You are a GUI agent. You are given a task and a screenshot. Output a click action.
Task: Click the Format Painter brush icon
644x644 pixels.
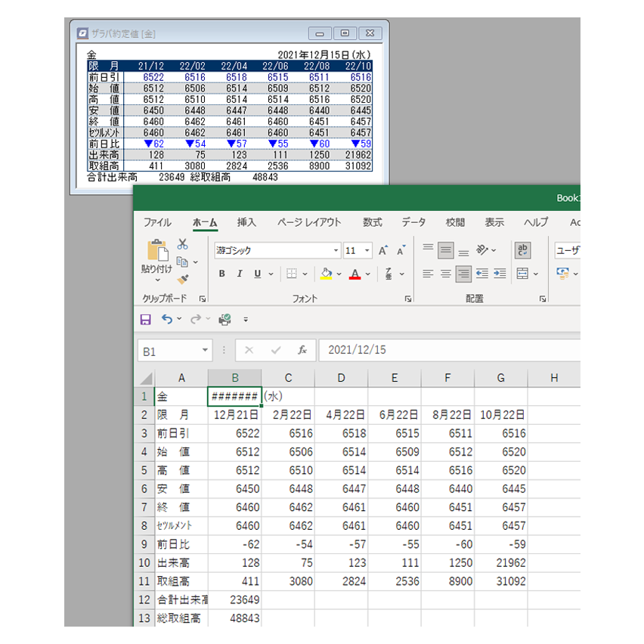[182, 280]
